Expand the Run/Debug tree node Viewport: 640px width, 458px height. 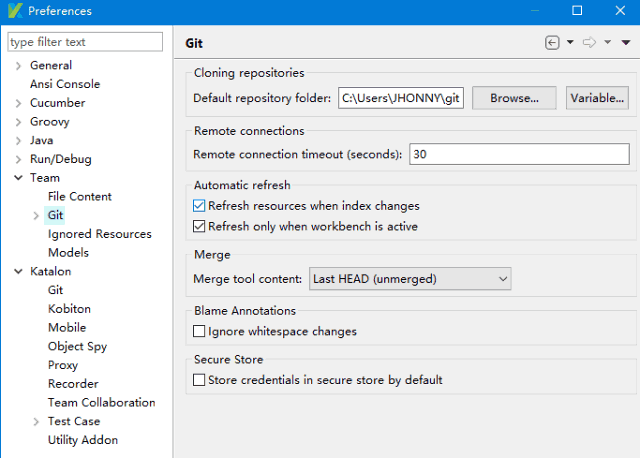[x=18, y=160]
